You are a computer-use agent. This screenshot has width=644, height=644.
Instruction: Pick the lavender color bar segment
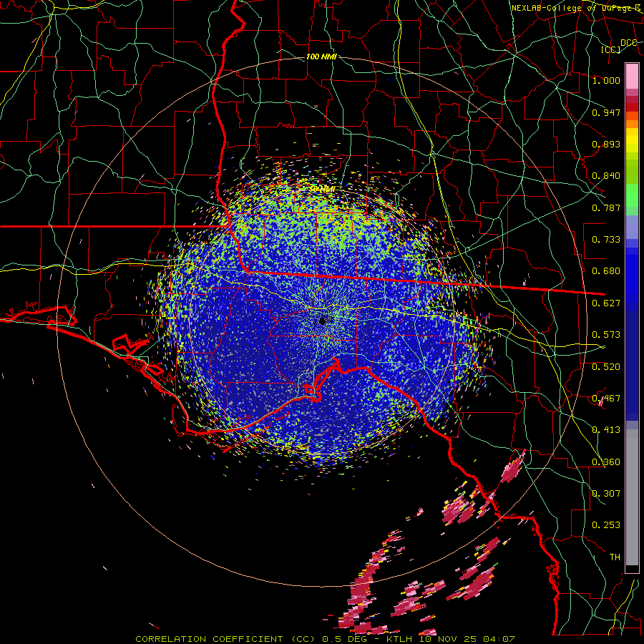pyautogui.click(x=632, y=227)
